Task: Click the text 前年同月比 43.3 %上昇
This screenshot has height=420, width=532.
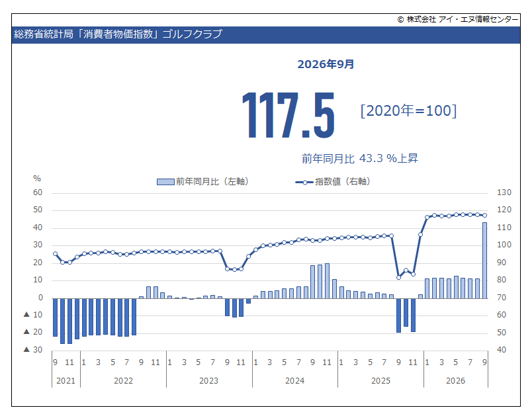Action: pos(360,158)
